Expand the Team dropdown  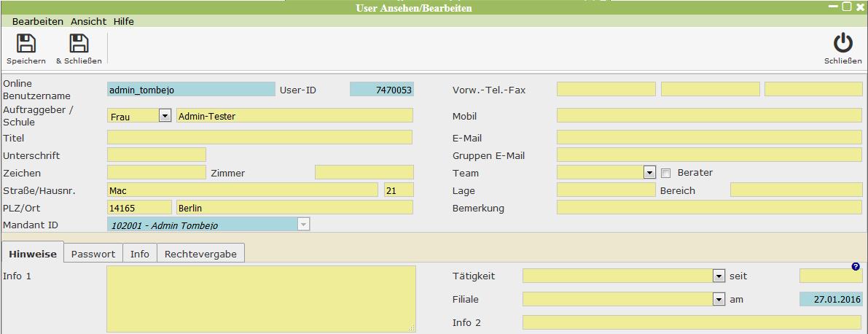click(649, 173)
